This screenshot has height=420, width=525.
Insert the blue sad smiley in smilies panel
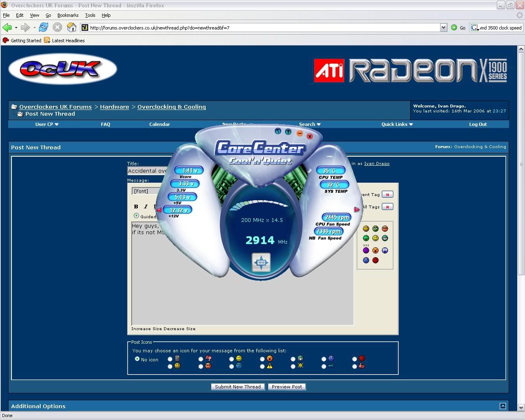coord(366,260)
